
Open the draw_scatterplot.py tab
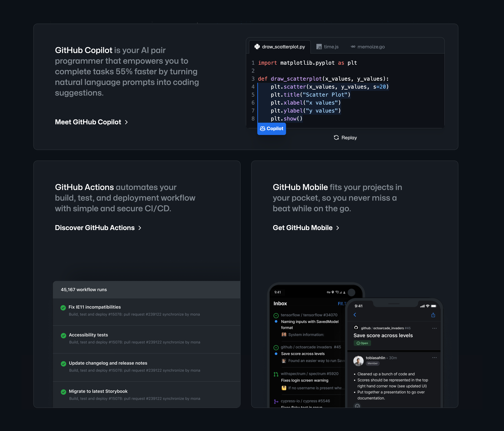pos(280,47)
